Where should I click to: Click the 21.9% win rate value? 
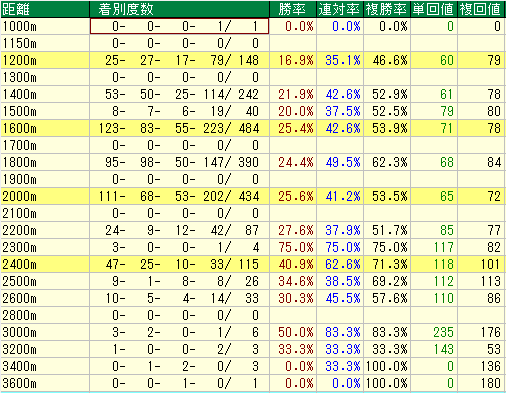point(296,94)
